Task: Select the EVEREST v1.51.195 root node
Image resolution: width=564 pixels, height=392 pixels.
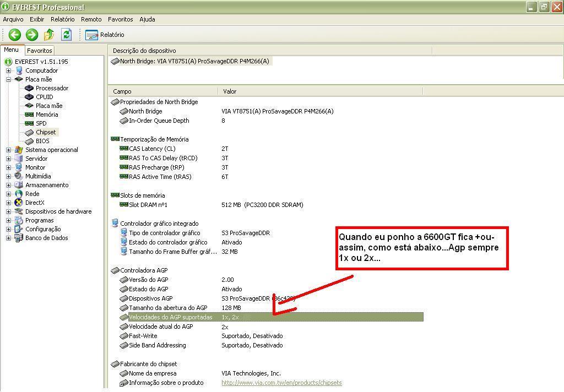Action: [41, 62]
